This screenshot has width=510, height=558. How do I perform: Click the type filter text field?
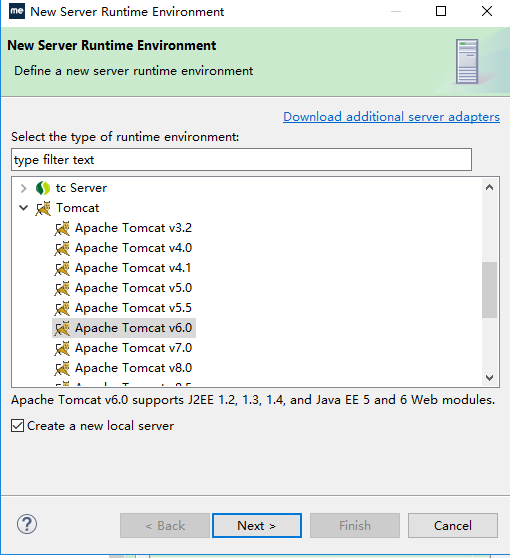241,160
